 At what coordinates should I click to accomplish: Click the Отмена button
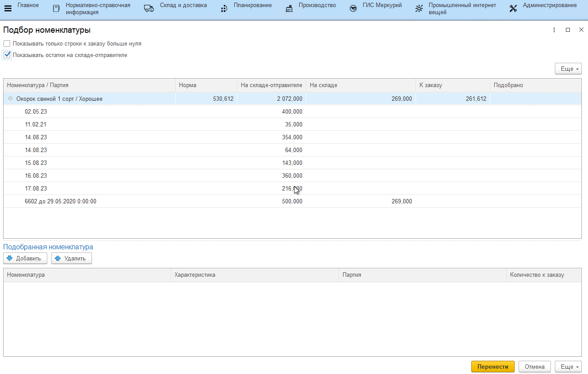point(534,367)
